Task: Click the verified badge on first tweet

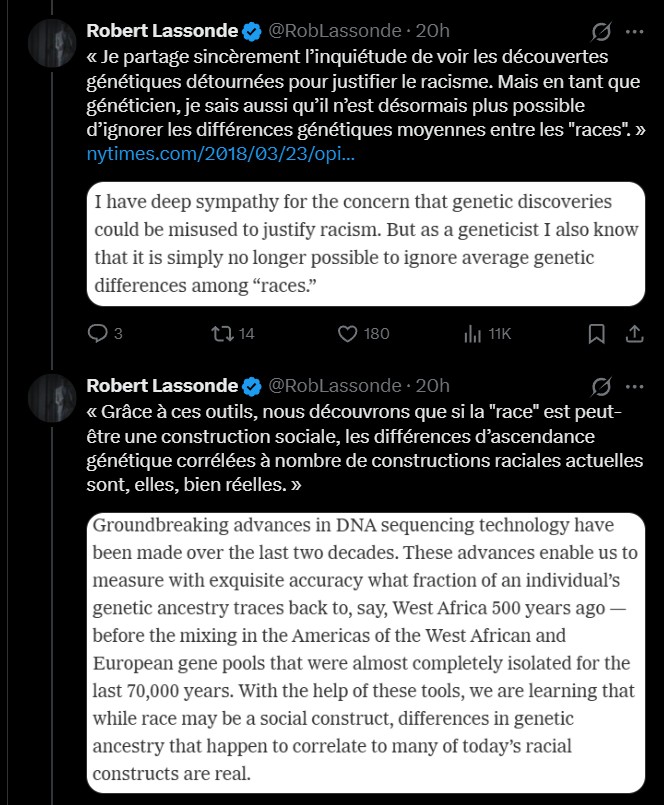Action: 254,30
